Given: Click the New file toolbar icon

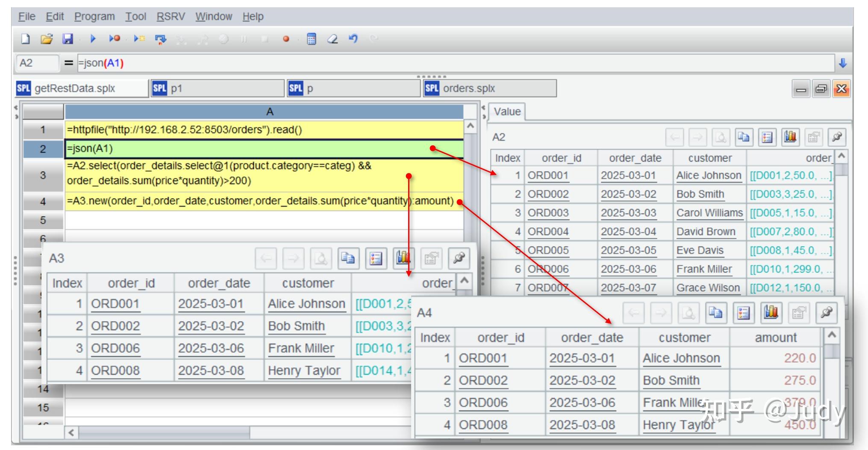Looking at the screenshot, I should (26, 39).
